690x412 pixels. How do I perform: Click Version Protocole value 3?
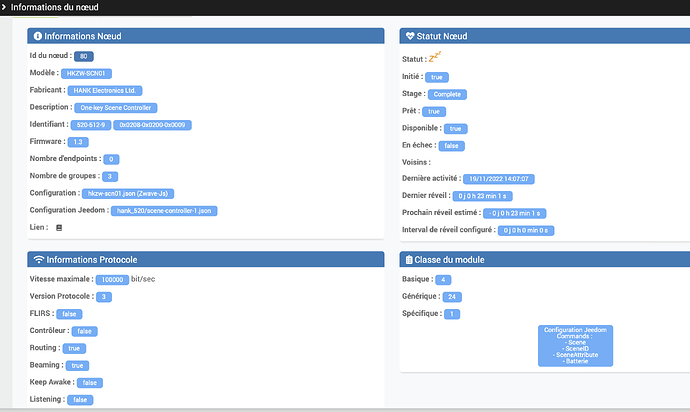click(104, 297)
